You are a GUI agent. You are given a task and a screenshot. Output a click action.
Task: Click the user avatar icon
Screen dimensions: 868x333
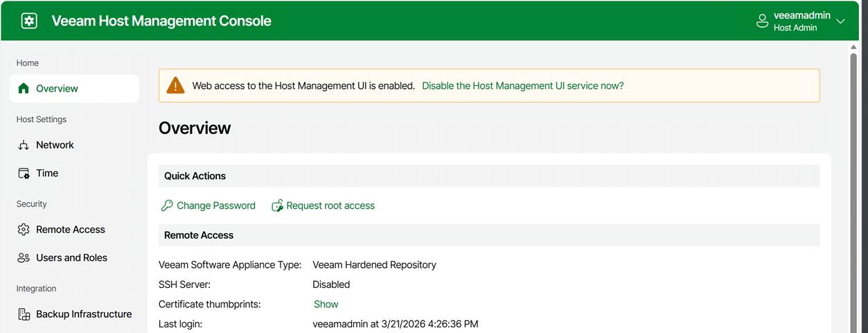pos(762,21)
